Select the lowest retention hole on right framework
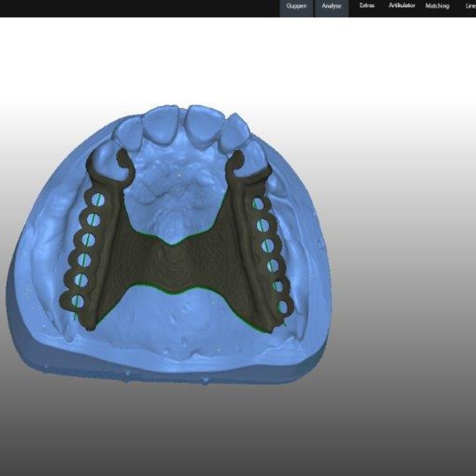Screen dimensions: 476x476 282,307
